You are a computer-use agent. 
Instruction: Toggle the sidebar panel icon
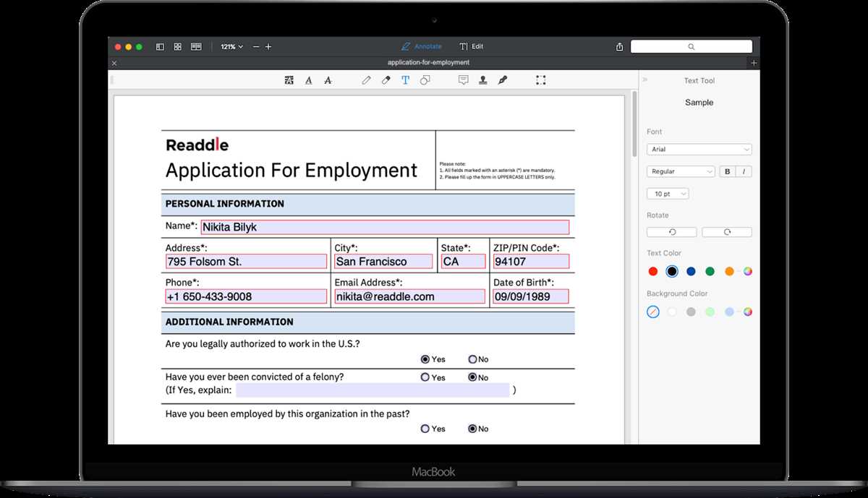click(160, 46)
